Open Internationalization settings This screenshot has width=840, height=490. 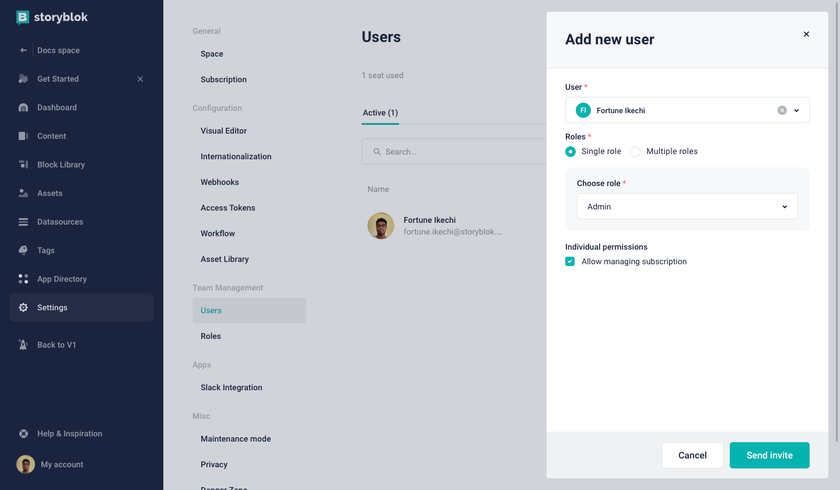(236, 157)
